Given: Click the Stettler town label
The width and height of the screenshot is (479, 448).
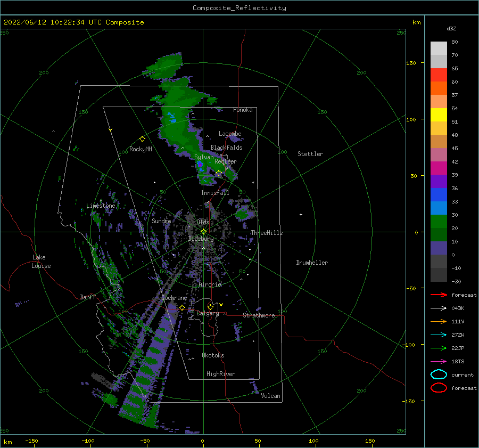Looking at the screenshot, I should tap(310, 154).
